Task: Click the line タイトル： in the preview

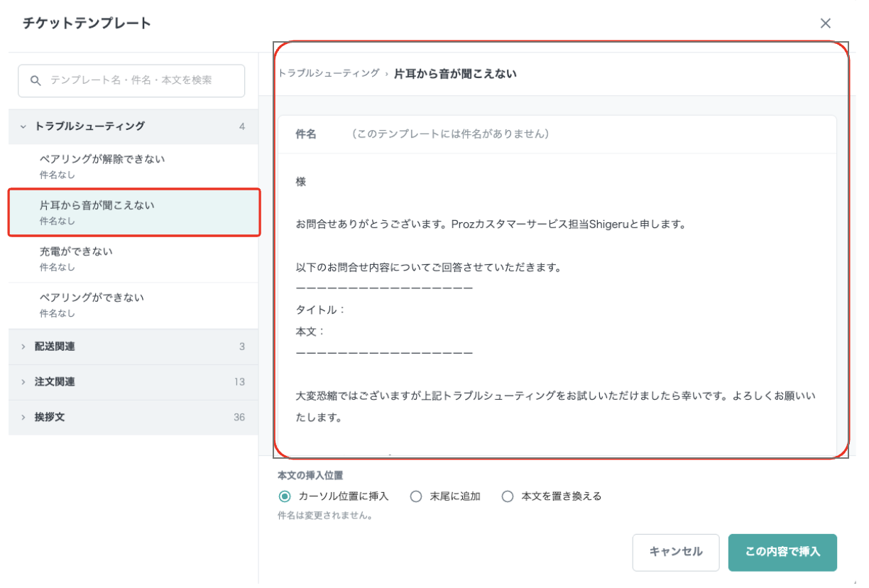Action: (320, 310)
